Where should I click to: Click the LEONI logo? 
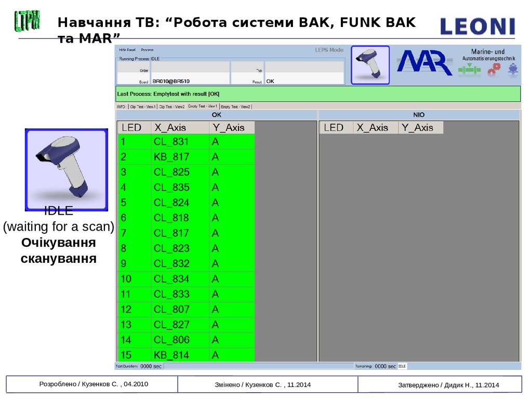pyautogui.click(x=477, y=26)
